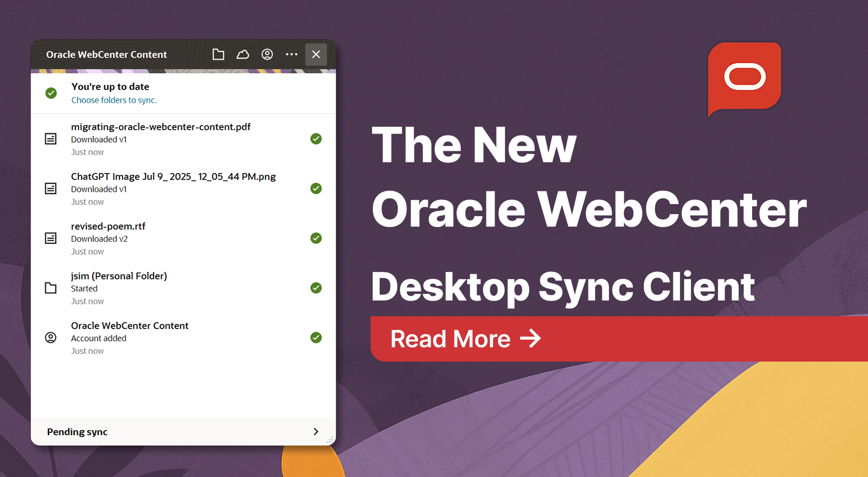Click the 'Started' status under jsim folder
This screenshot has width=868, height=477.
pyautogui.click(x=84, y=289)
